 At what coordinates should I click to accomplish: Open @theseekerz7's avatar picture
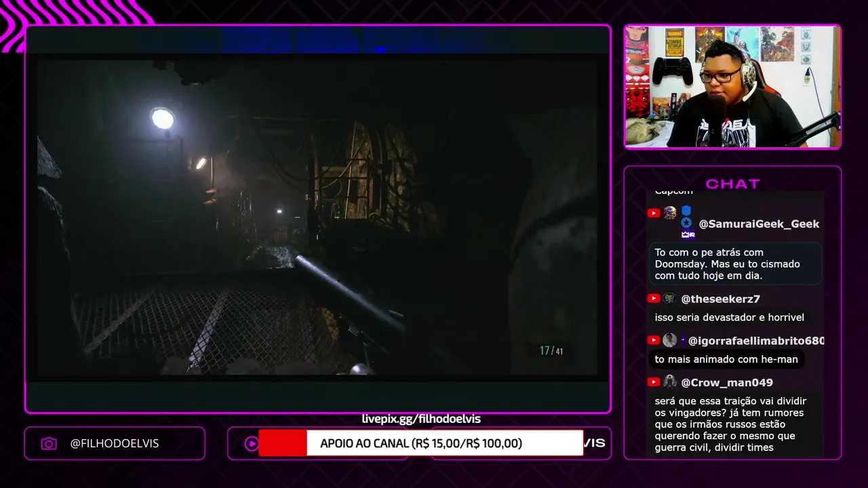coord(669,298)
